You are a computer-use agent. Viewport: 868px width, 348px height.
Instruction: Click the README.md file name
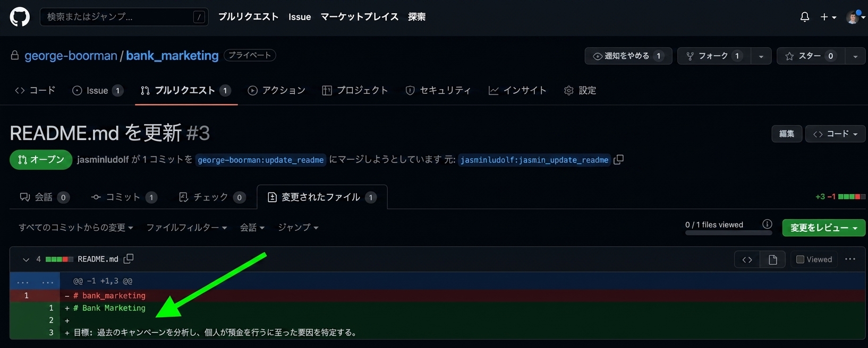click(98, 259)
